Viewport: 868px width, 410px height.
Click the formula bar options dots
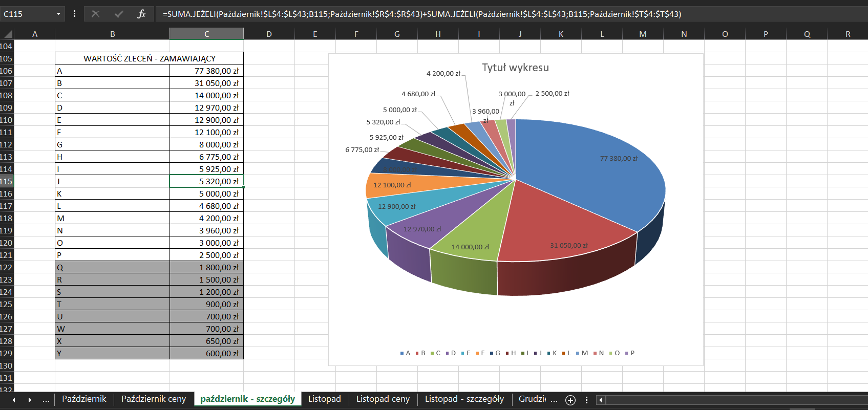(75, 14)
